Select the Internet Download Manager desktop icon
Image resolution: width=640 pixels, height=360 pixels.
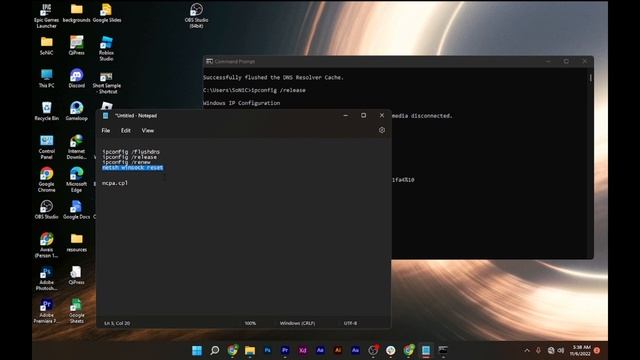(x=76, y=147)
